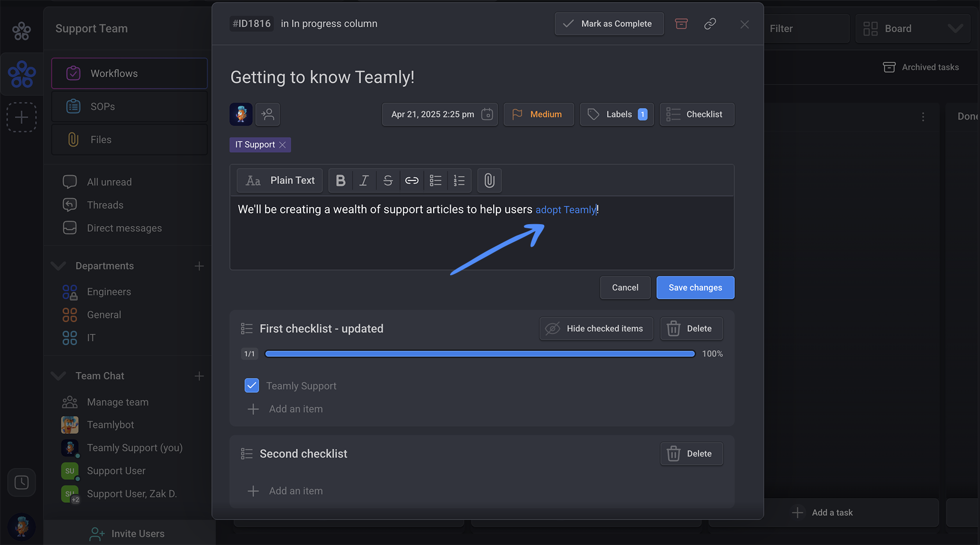Add an item to Second checklist
Viewport: 980px width, 545px height.
285,491
